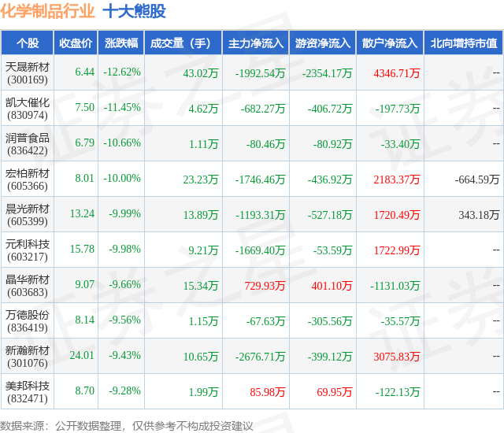This screenshot has width=504, height=433.
Task: Click the 个股 column header
Action: (x=28, y=43)
